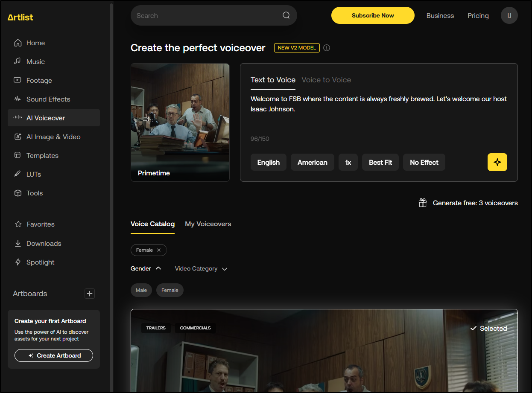Click the Spotlight lightning icon
This screenshot has width=532, height=393.
(18, 262)
